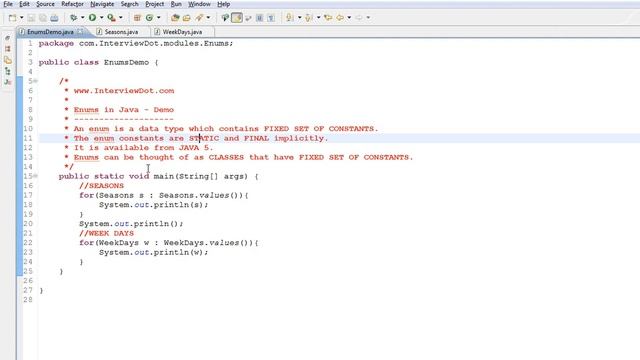Click the '//SEASONS' comment
Screen dimensions: 640x360
coord(101,186)
